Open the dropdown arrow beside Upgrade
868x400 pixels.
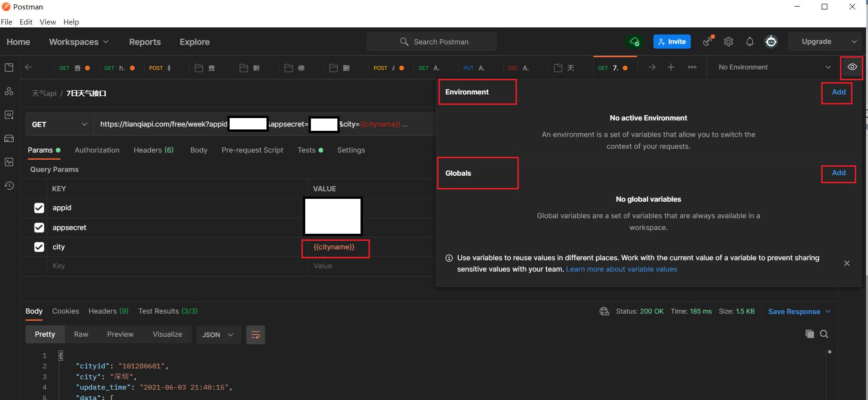coord(854,42)
